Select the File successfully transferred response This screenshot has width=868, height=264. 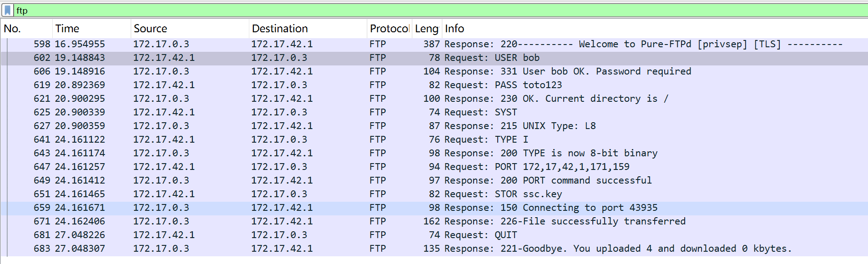[434, 221]
